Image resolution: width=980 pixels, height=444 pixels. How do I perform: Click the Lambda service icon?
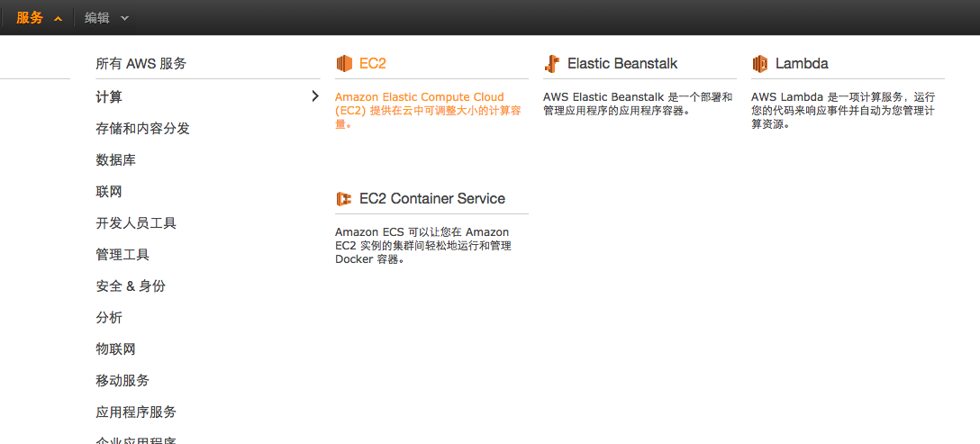(x=760, y=64)
